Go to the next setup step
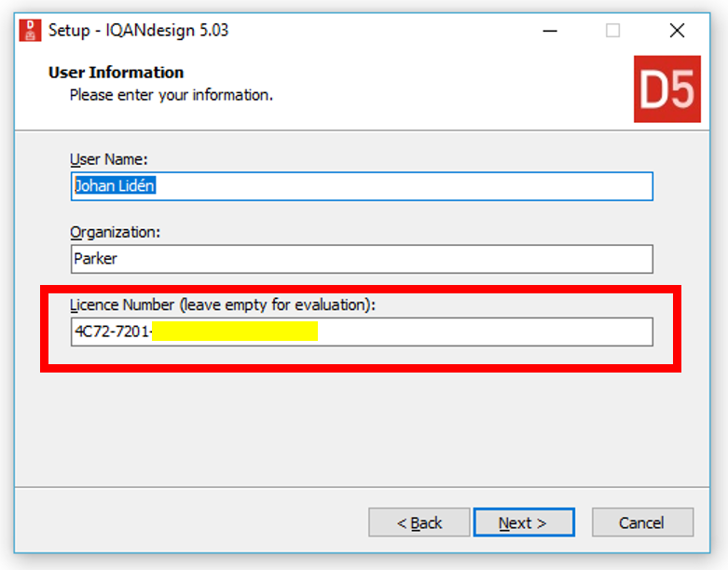Viewport: 728px width, 570px height. point(524,522)
